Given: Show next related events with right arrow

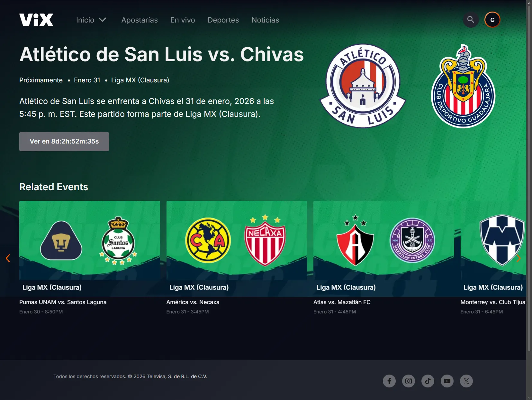Looking at the screenshot, I should click(518, 258).
